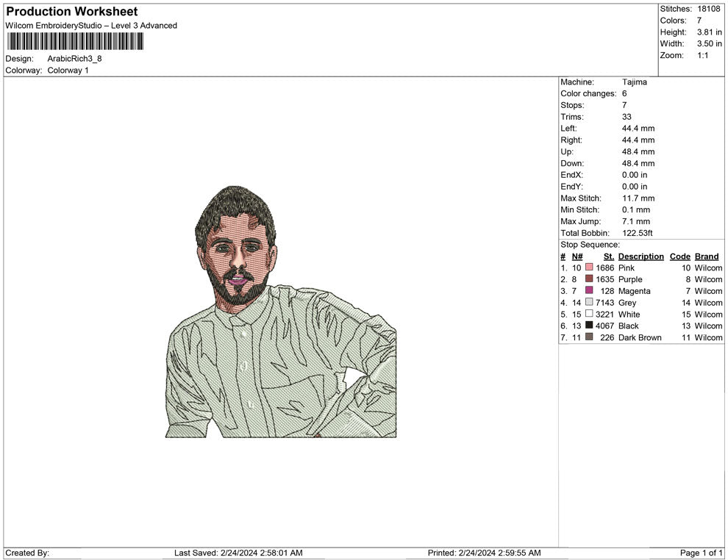This screenshot has height=560, width=728.
Task: Click the Purple thread color swatch
Action: click(589, 279)
